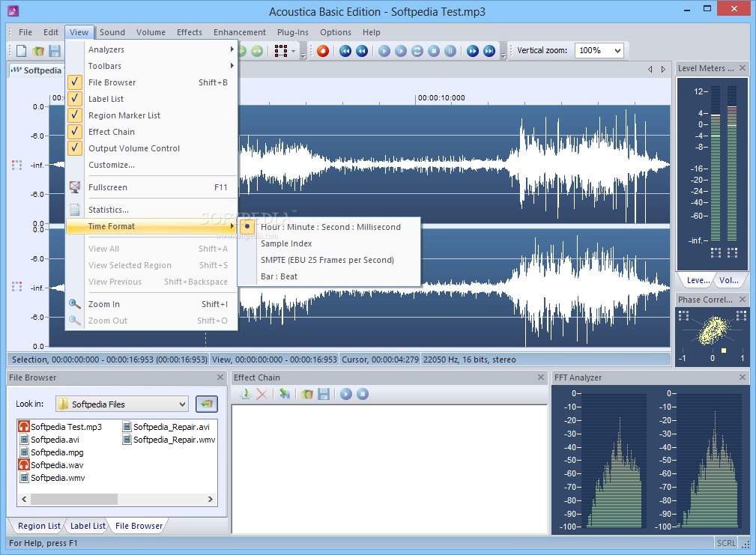The height and width of the screenshot is (555, 756).
Task: Switch to the Region List bottom tab
Action: 39,526
